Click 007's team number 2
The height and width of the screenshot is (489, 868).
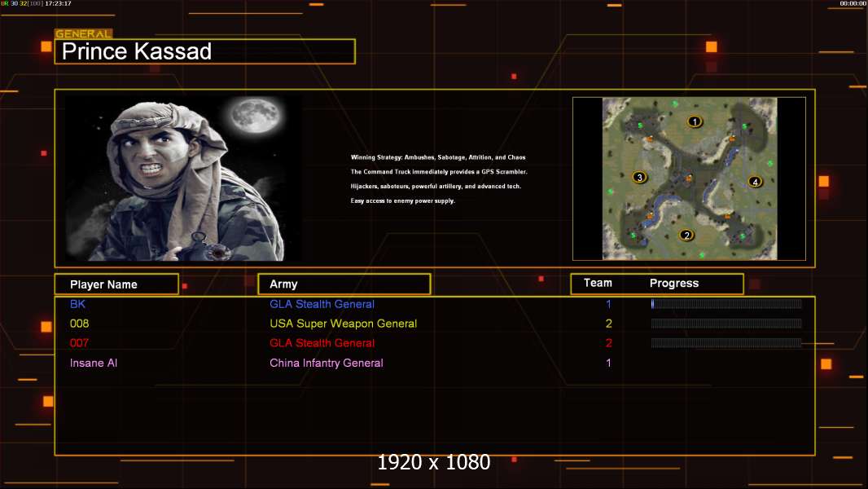point(608,343)
